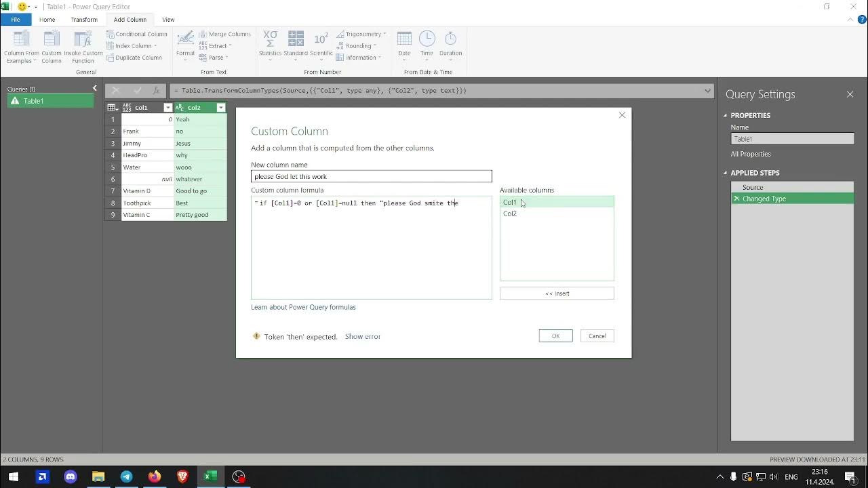Switch to the Transform tab

pos(84,20)
